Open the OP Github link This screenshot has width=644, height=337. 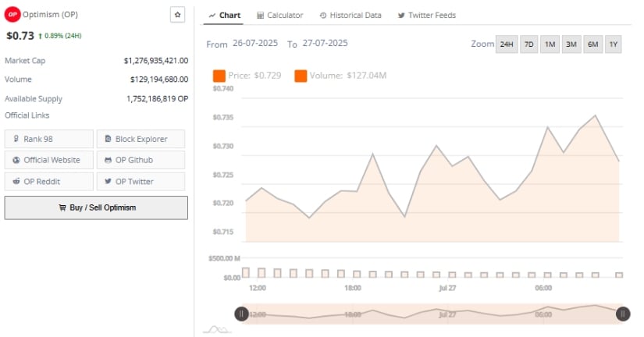[141, 160]
